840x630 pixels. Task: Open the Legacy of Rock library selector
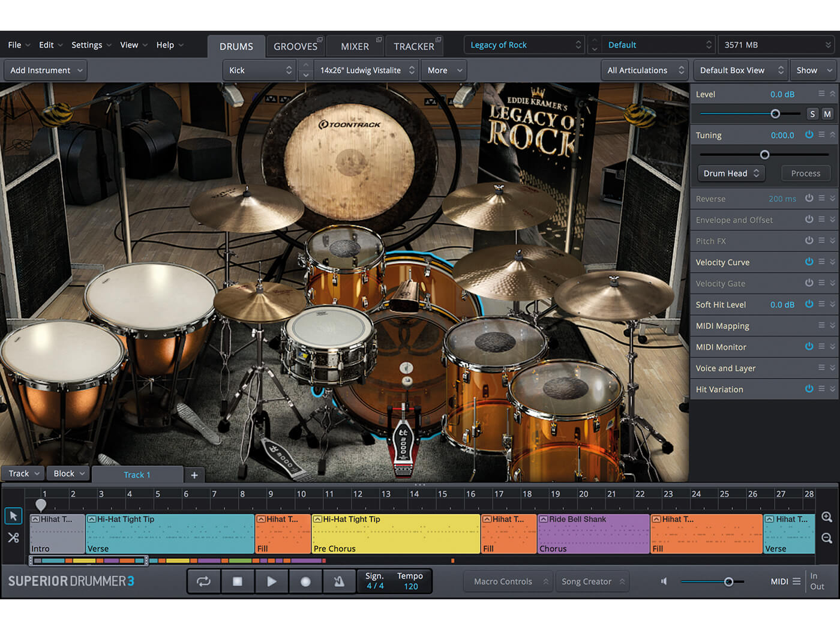[x=524, y=45]
